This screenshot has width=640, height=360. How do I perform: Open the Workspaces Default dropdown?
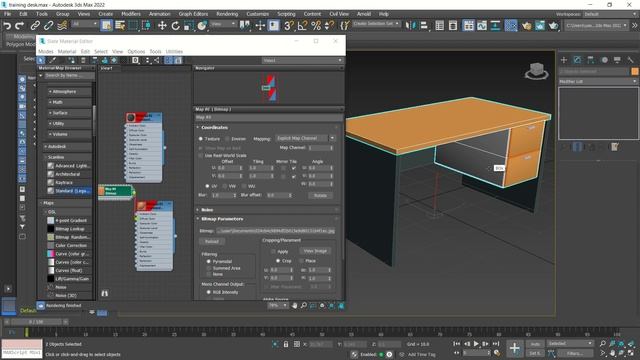point(610,14)
